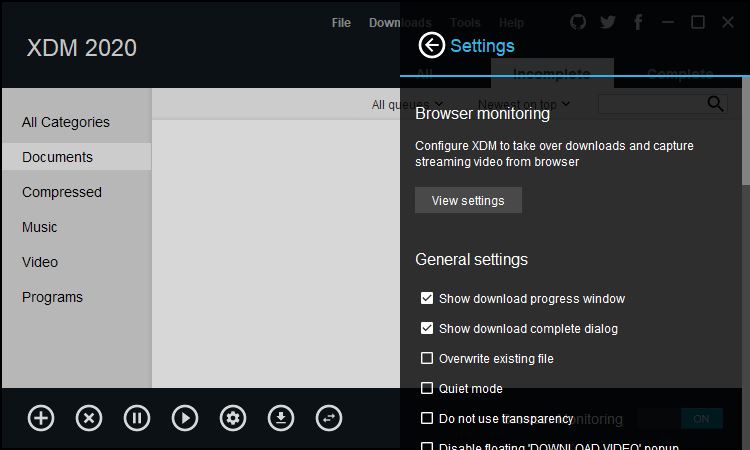The width and height of the screenshot is (750, 450).
Task: Uncheck Show download complete dialog
Action: [x=427, y=329]
